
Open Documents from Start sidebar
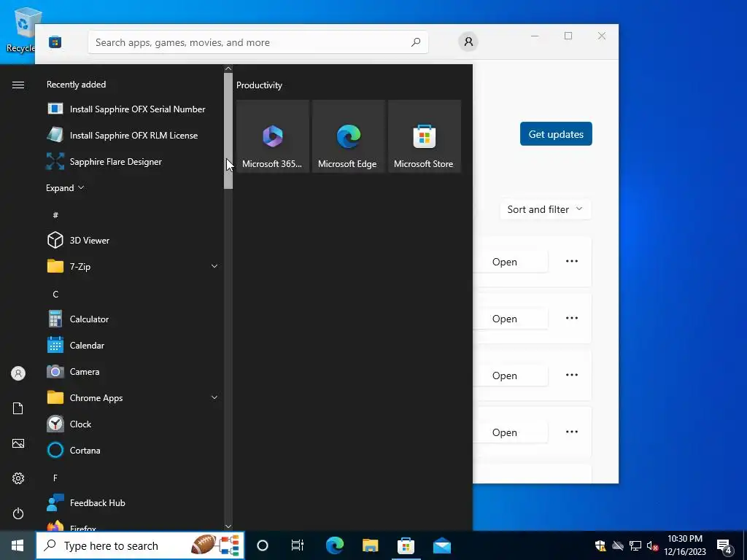point(18,408)
